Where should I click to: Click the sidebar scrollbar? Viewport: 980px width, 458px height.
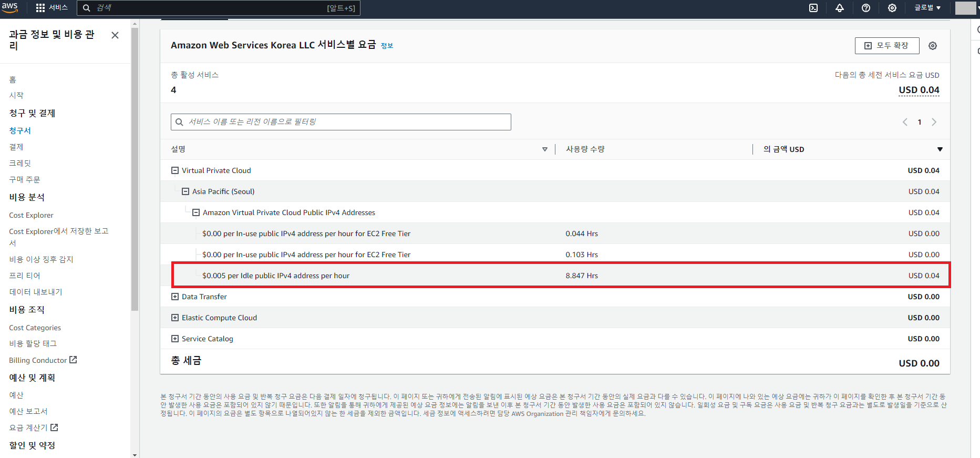135,168
